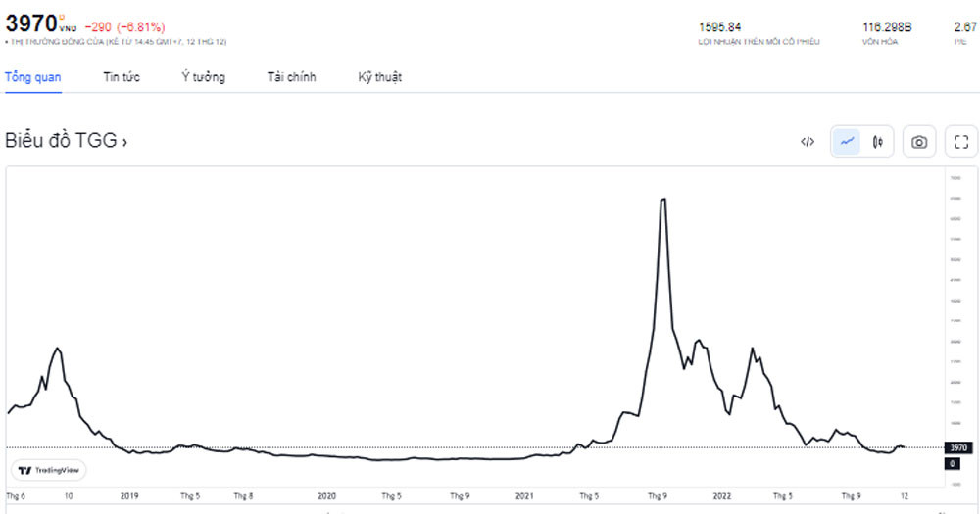Image resolution: width=980 pixels, height=514 pixels.
Task: Expand the chart to fullscreen
Action: point(961,142)
